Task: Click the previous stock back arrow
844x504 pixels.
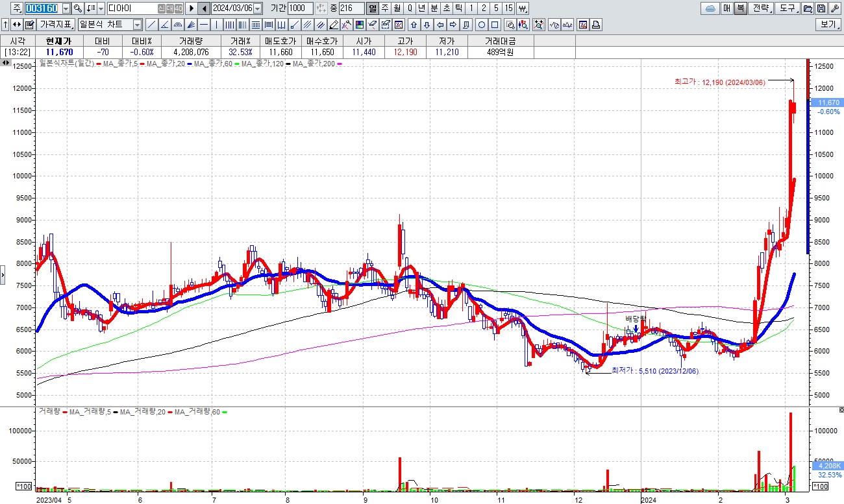Action: 204,8
